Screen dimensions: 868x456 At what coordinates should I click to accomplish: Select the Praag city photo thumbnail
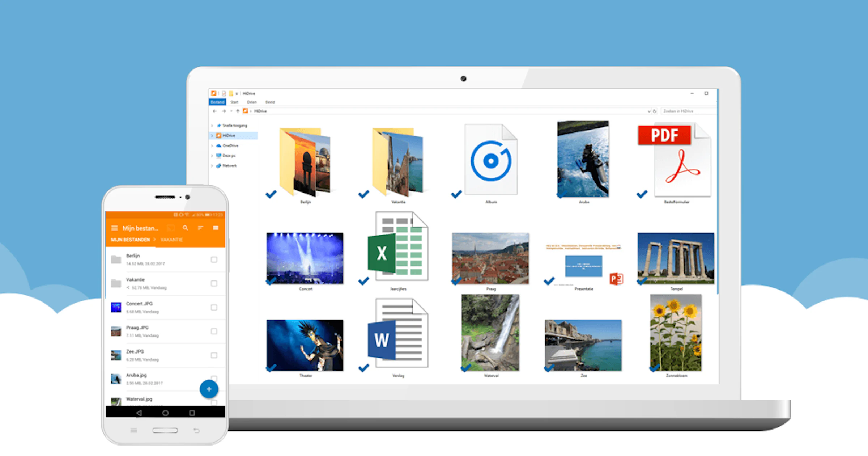490,258
